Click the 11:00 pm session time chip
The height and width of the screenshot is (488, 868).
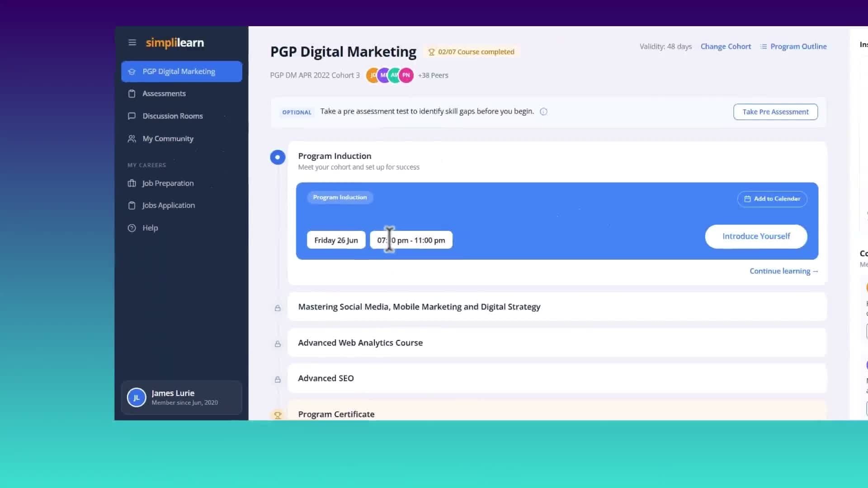pyautogui.click(x=411, y=240)
